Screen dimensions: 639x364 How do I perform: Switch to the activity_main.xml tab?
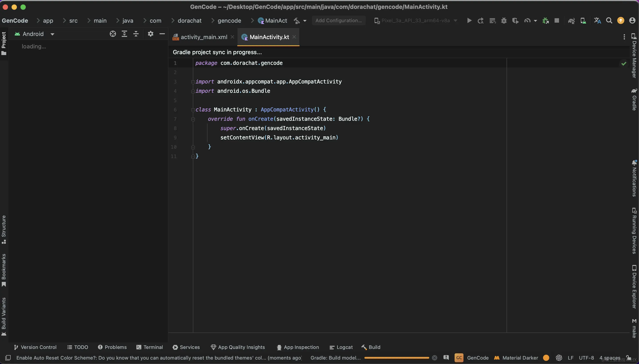(204, 37)
